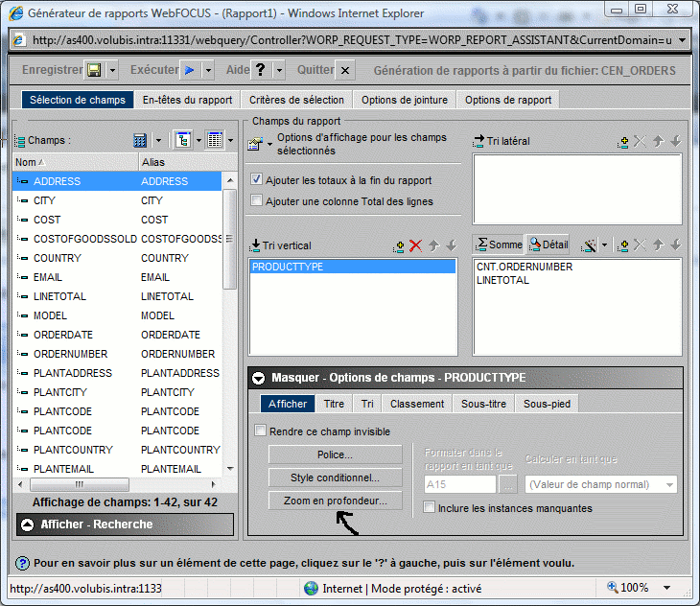The width and height of the screenshot is (700, 606).
Task: Open dropdown next to calculator icon
Action: pyautogui.click(x=158, y=141)
